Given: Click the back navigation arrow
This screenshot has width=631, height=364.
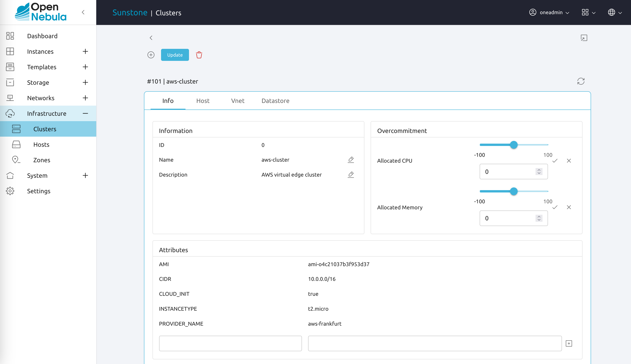Looking at the screenshot, I should [151, 38].
